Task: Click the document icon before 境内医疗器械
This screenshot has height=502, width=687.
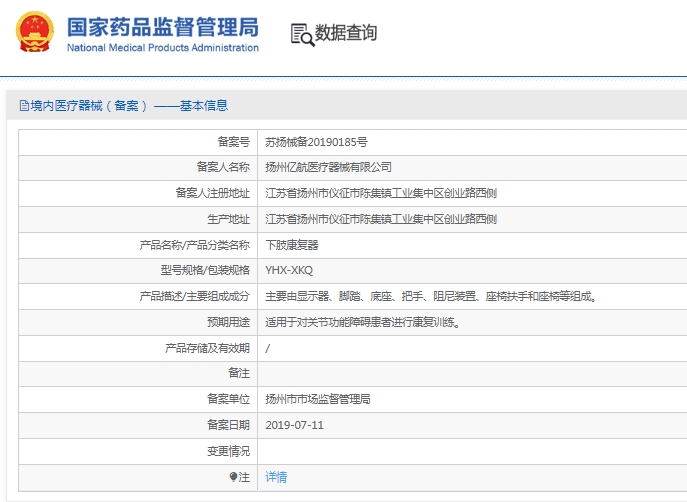Action: [25, 106]
